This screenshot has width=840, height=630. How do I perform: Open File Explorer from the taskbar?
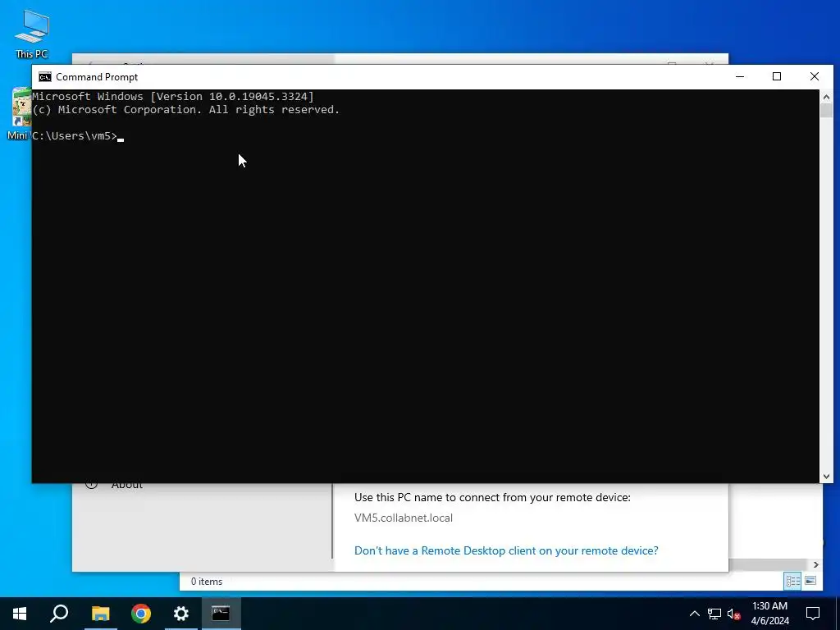100,614
